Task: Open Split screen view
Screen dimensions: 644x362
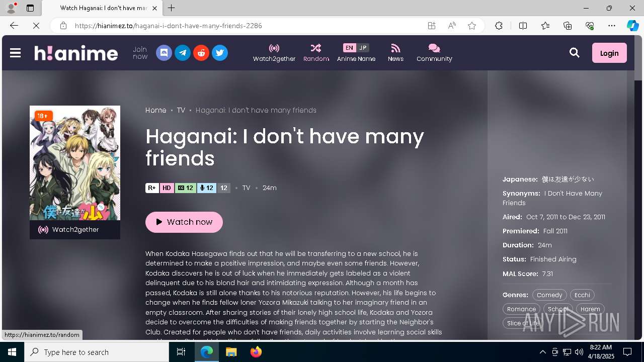Action: (x=523, y=26)
